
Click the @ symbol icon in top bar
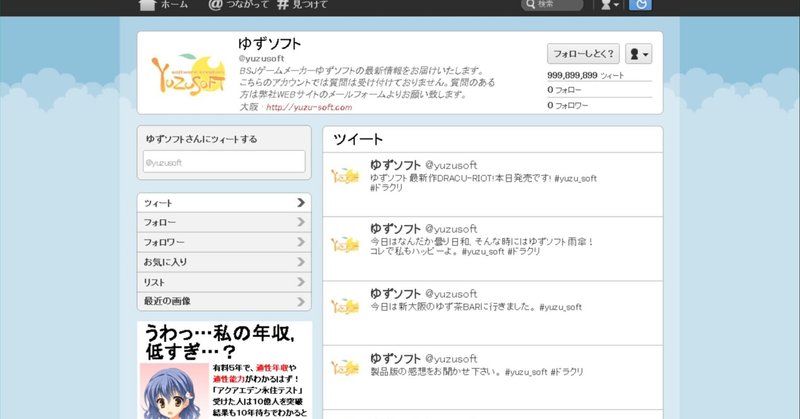pos(215,5)
